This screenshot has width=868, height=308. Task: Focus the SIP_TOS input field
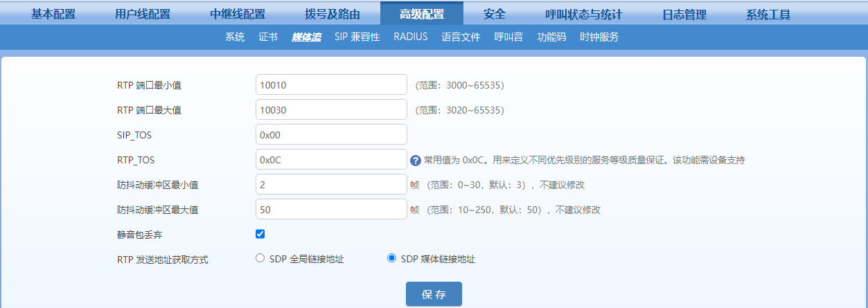point(331,134)
